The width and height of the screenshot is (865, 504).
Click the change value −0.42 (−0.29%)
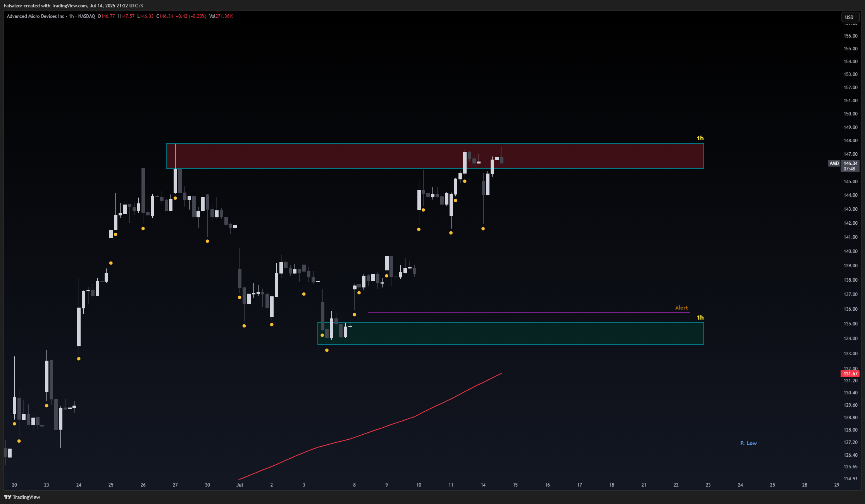click(191, 16)
